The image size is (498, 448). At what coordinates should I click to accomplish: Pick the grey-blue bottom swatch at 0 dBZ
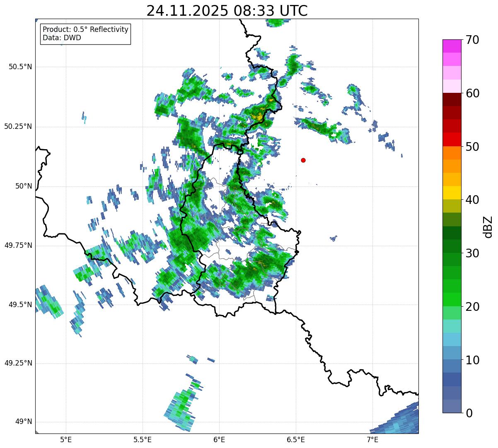(452, 406)
